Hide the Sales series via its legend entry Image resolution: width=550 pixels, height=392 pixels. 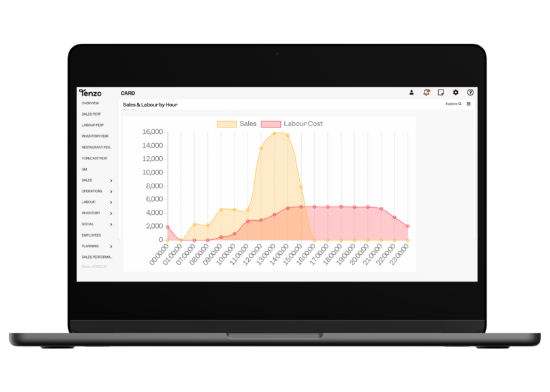coord(247,123)
